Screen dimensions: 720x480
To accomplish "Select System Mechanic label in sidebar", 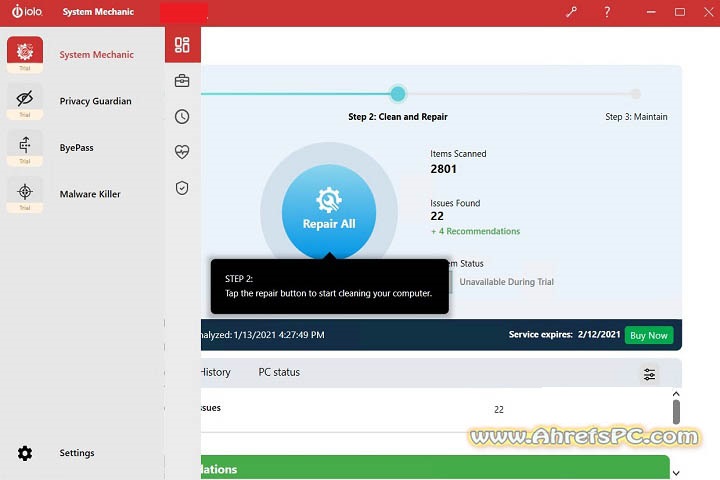I will 96,54.
